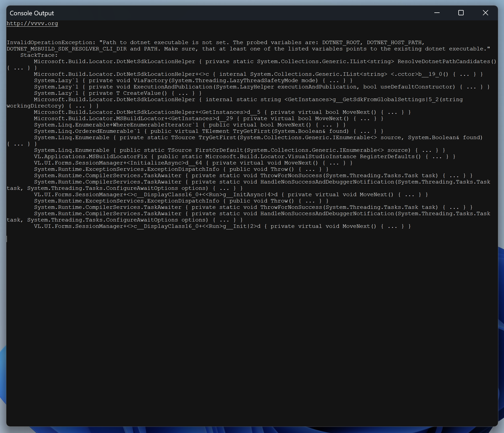Minimize the Console Output window
504x433 pixels.
(437, 13)
